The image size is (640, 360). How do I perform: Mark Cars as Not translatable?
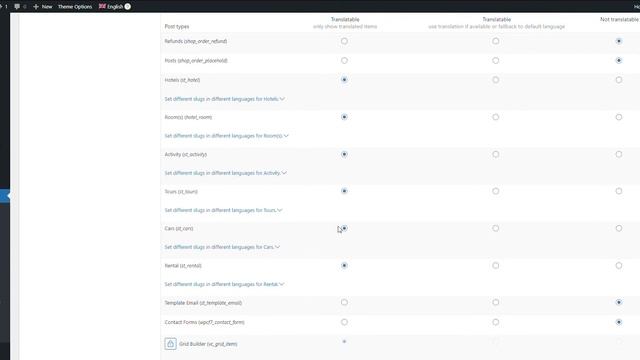tap(619, 228)
